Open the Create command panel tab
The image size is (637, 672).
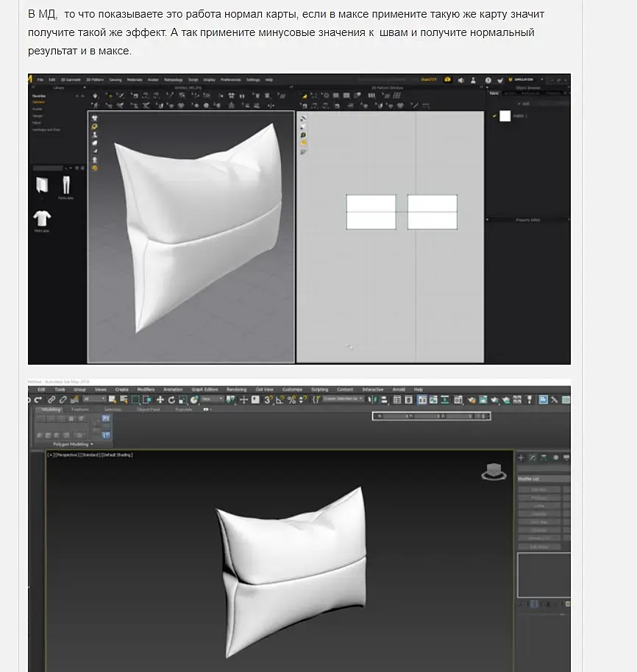pyautogui.click(x=522, y=458)
